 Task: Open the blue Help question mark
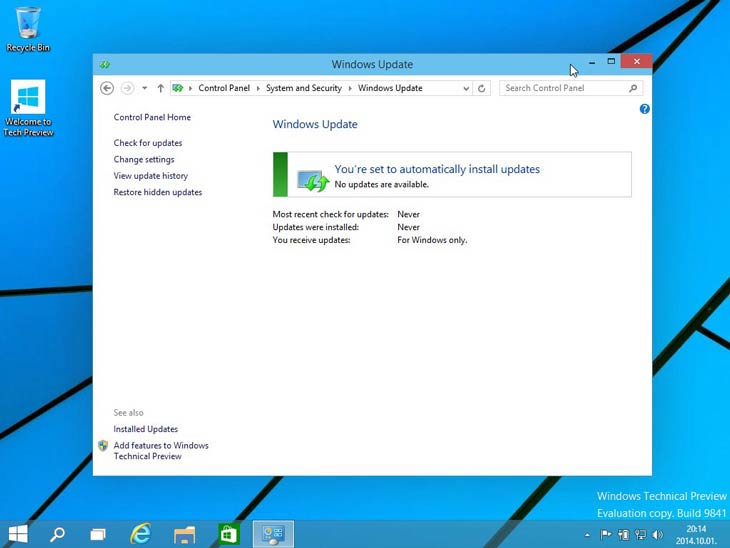point(644,109)
